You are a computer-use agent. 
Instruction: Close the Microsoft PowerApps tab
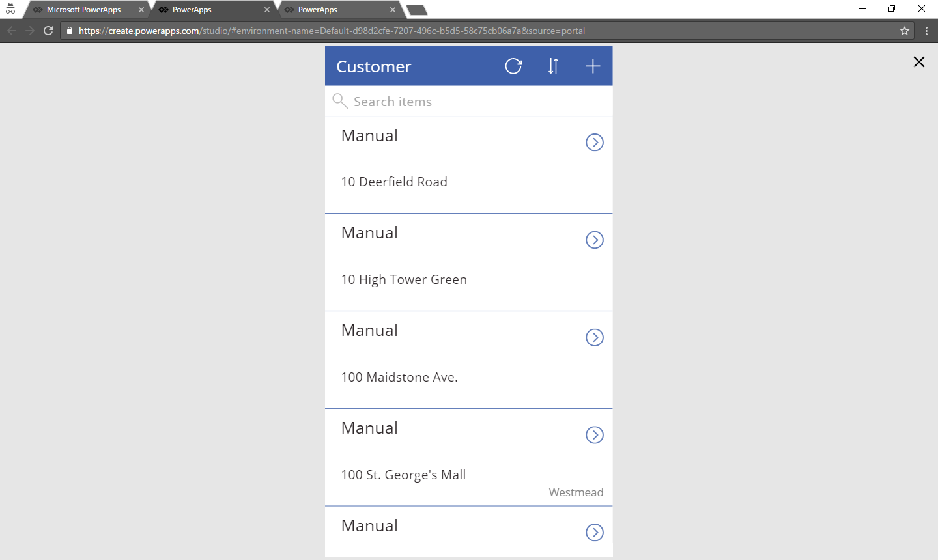(x=141, y=10)
